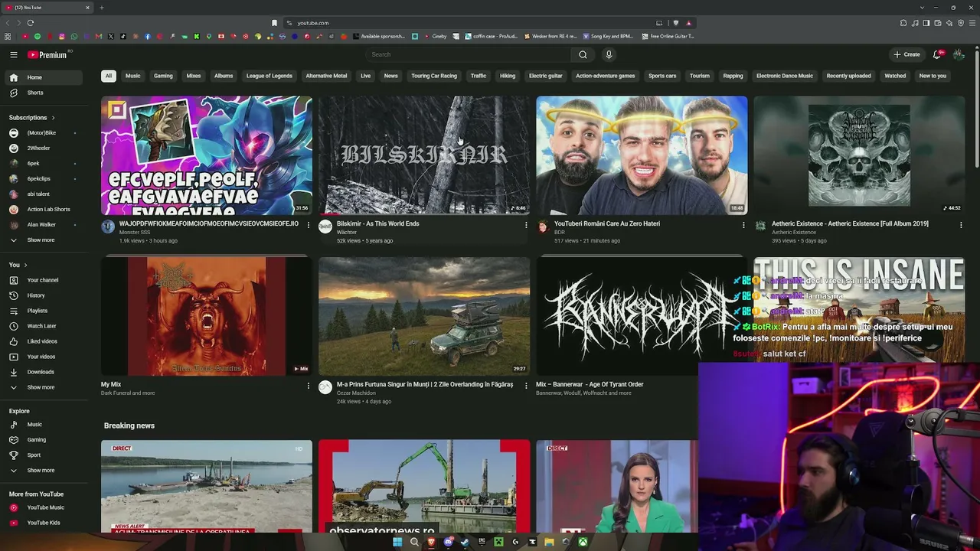Open the YouTube guide hamburger menu
This screenshot has width=980, height=551.
point(14,54)
